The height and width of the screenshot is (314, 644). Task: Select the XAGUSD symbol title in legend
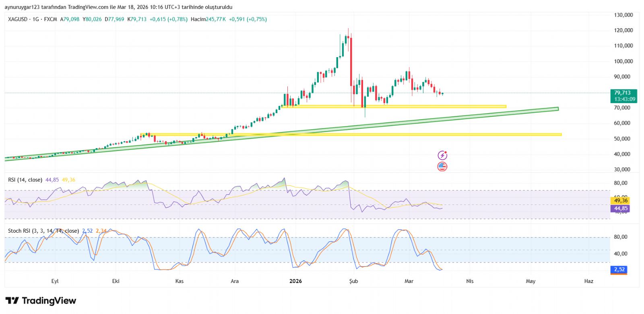(18, 19)
